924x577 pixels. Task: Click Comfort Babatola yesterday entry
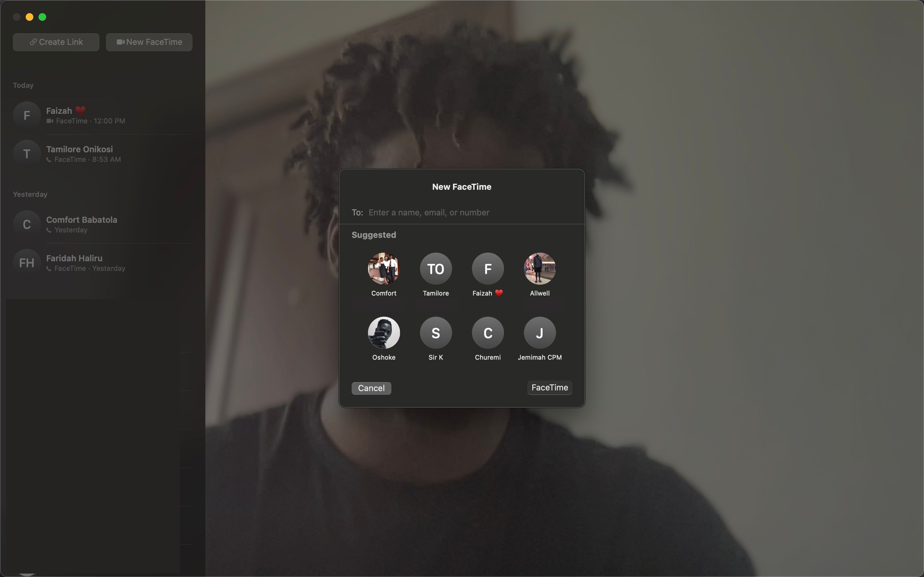coord(103,224)
